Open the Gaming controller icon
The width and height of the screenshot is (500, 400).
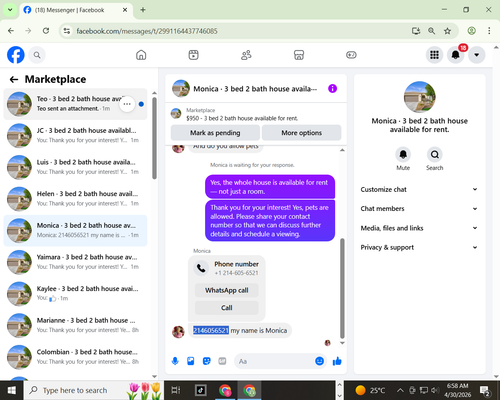tap(351, 55)
